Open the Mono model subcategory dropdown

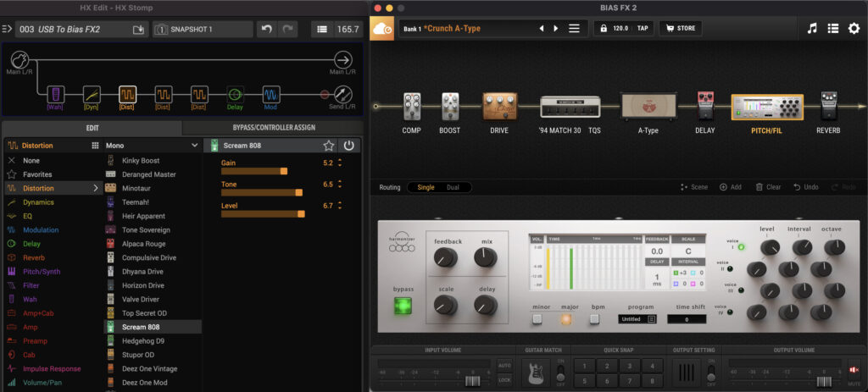(x=152, y=146)
